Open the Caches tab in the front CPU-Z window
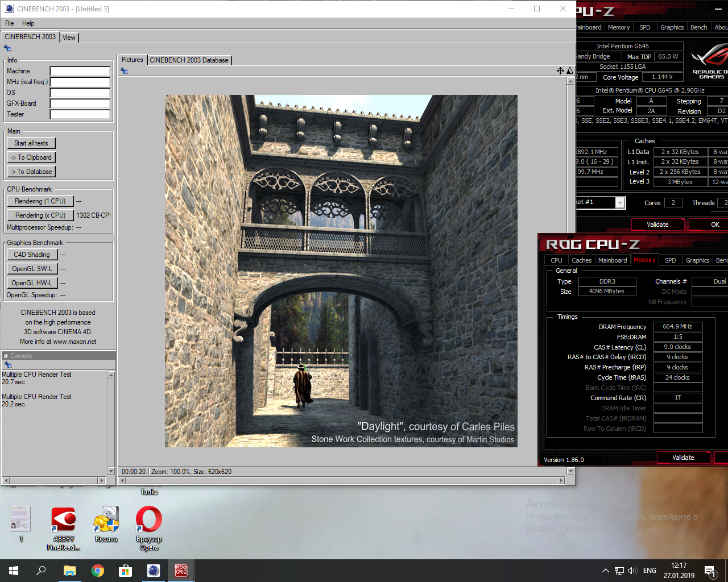The width and height of the screenshot is (728, 582). (581, 260)
